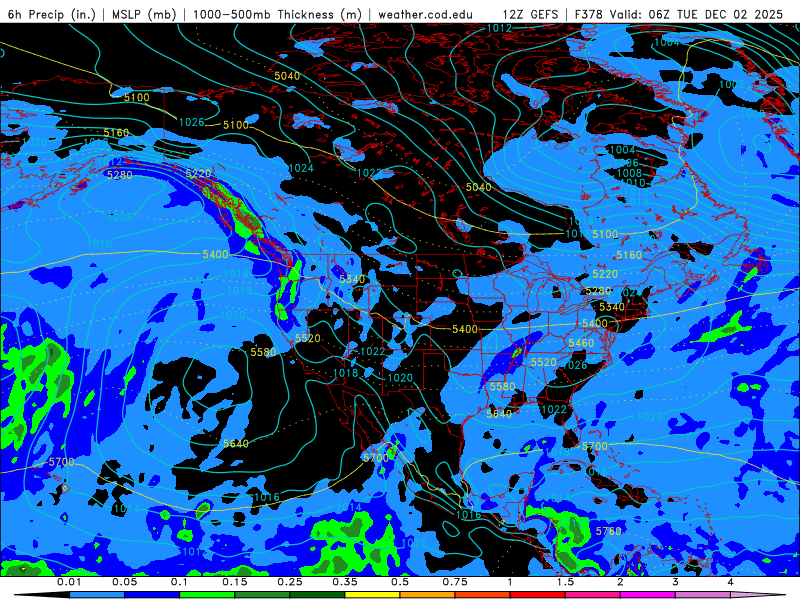
Task: Click the 0.1 legend value
Action: point(179,582)
